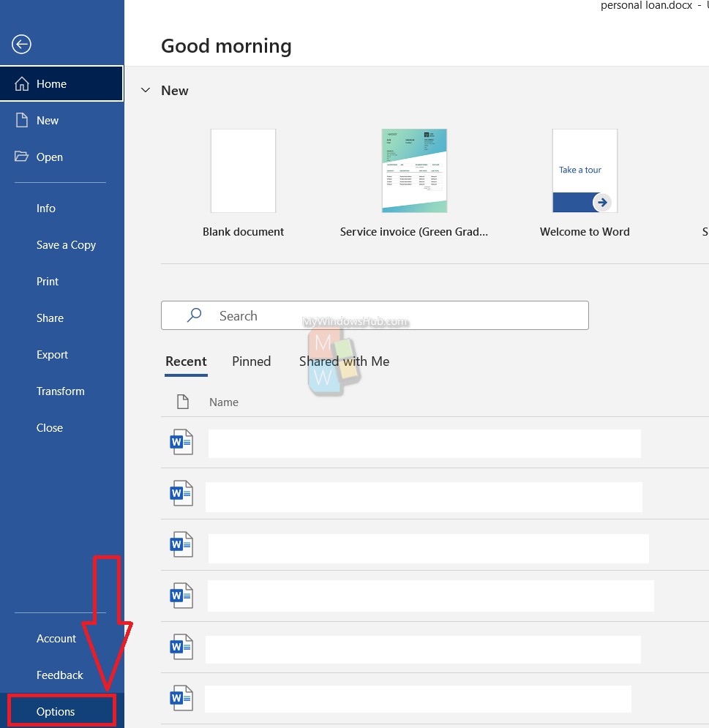Open the Export page
The height and width of the screenshot is (728, 709).
(61, 355)
